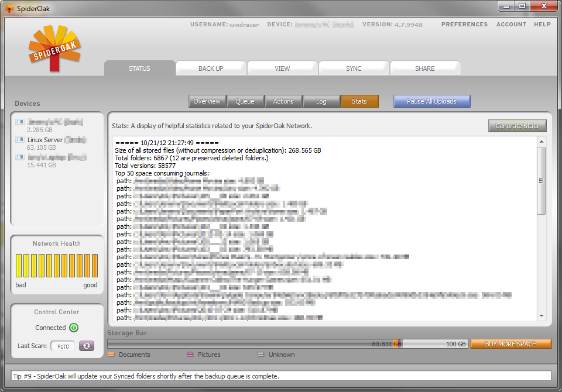Click the 'Top 50 space consuming journals' line

coord(162,173)
